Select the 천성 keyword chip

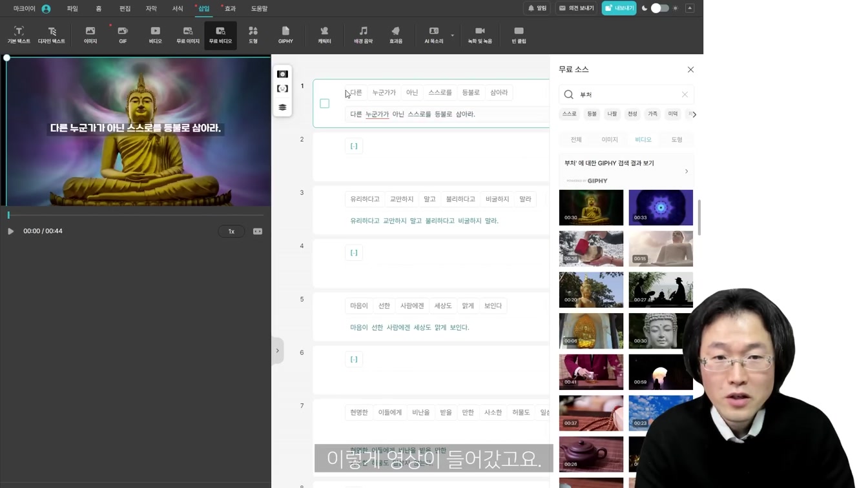pos(632,114)
